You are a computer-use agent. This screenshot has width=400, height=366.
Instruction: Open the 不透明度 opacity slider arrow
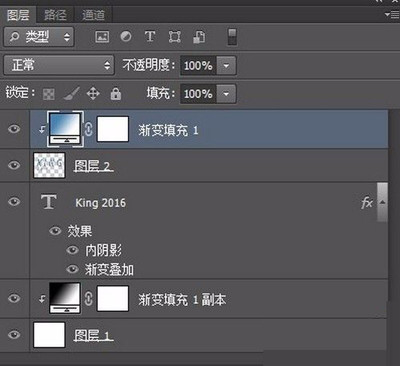coord(226,65)
